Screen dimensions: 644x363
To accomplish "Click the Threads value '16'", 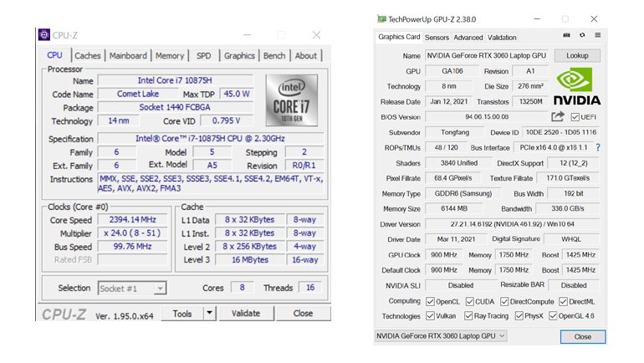I will pos(310,288).
